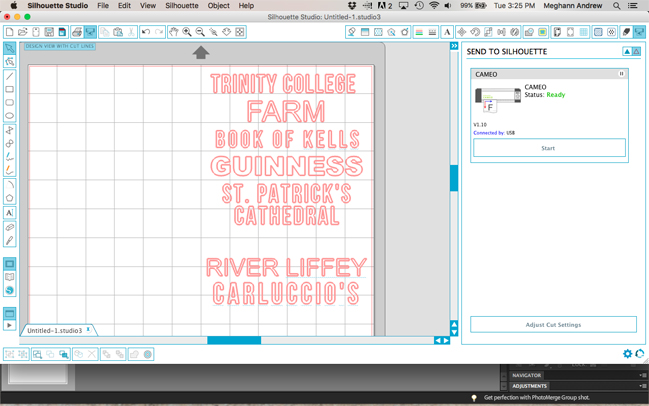Open a file with the folder icon
The width and height of the screenshot is (649, 406).
click(22, 32)
